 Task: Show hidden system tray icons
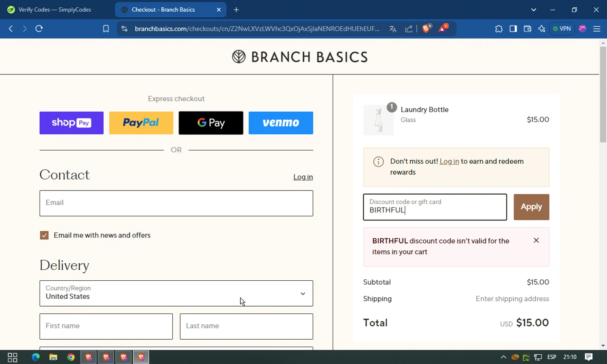point(503,357)
